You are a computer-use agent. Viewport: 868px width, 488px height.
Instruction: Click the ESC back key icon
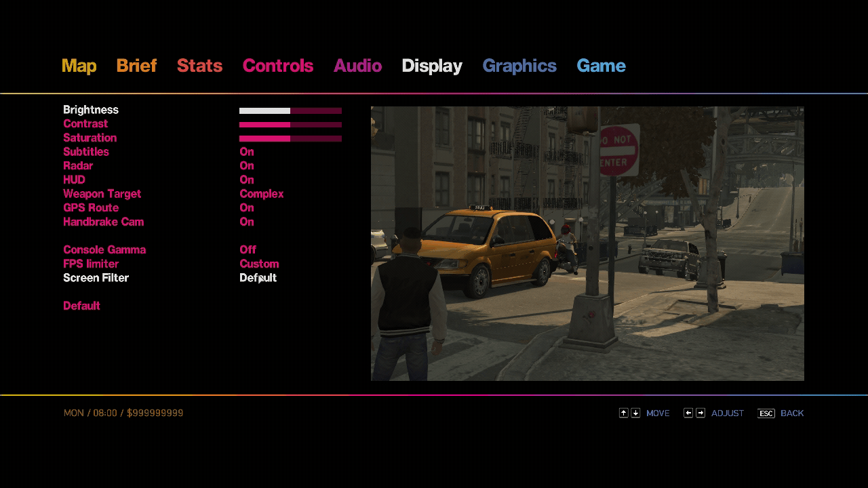(766, 413)
